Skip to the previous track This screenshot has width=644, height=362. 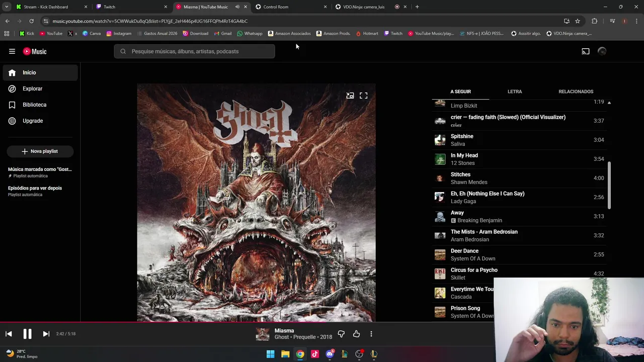[9, 334]
